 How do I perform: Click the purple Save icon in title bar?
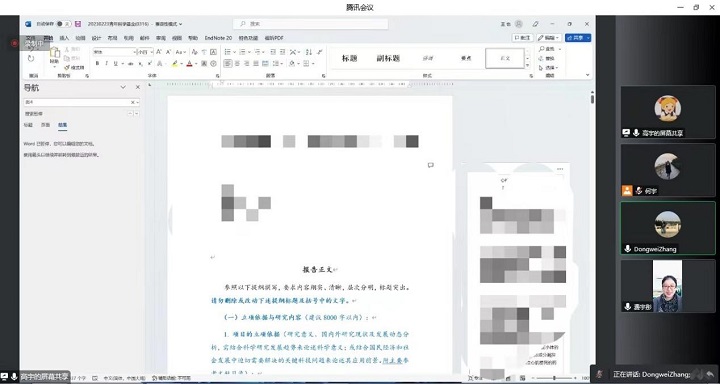click(78, 24)
